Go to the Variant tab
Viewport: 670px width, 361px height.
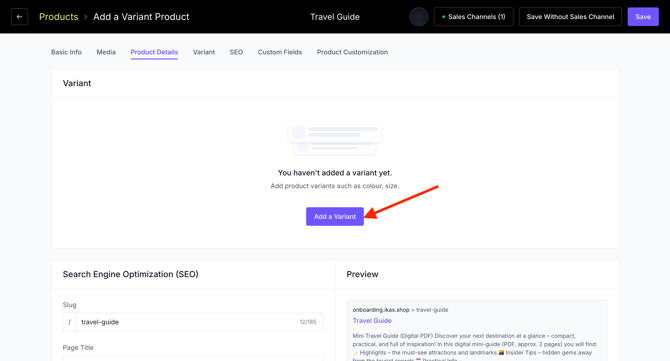pos(204,52)
